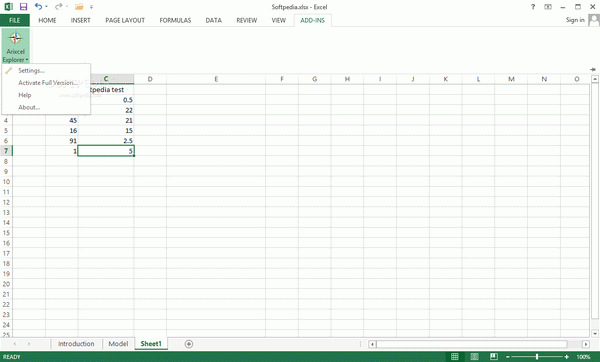Switch to the Introduction sheet tab

[76, 344]
